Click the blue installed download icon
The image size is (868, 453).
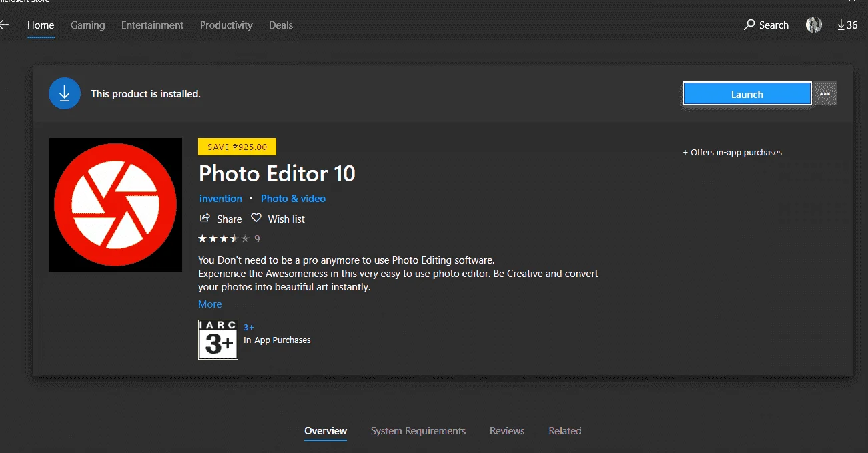click(65, 94)
